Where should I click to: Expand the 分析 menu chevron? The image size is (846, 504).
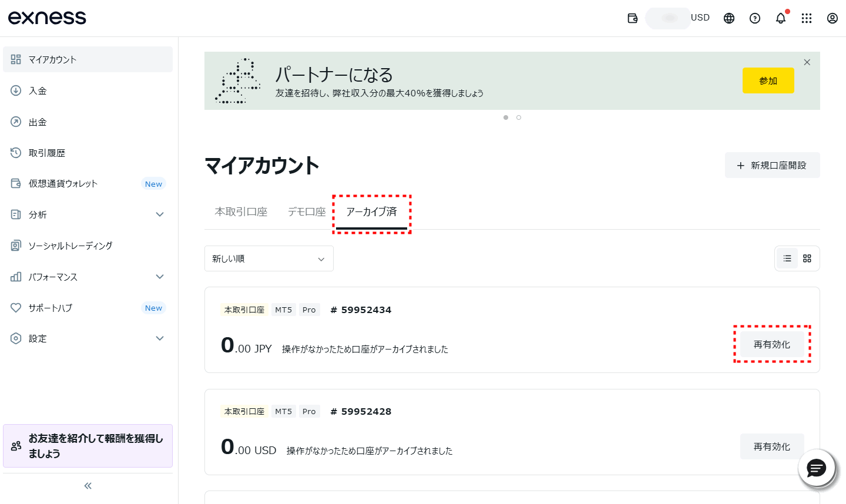(160, 214)
